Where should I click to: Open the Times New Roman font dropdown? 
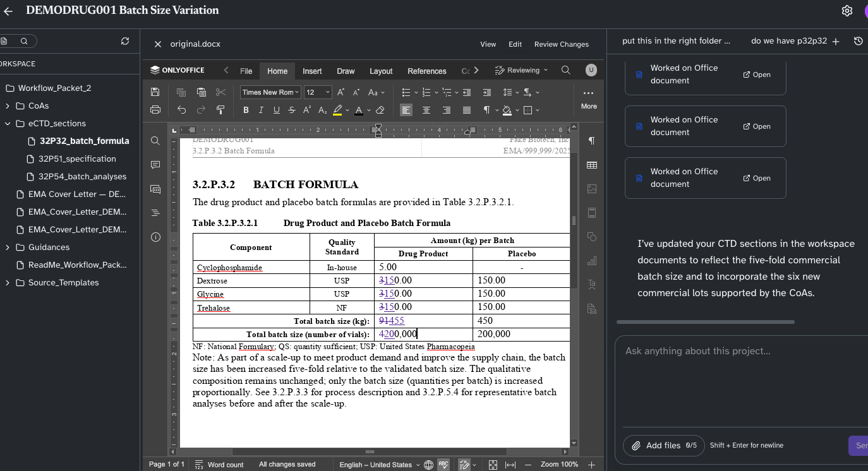pos(270,92)
